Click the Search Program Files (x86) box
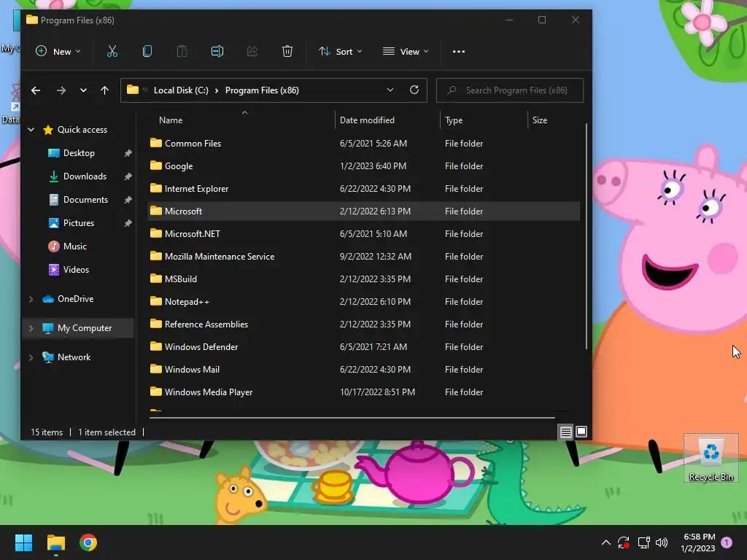This screenshot has width=747, height=560. [510, 90]
